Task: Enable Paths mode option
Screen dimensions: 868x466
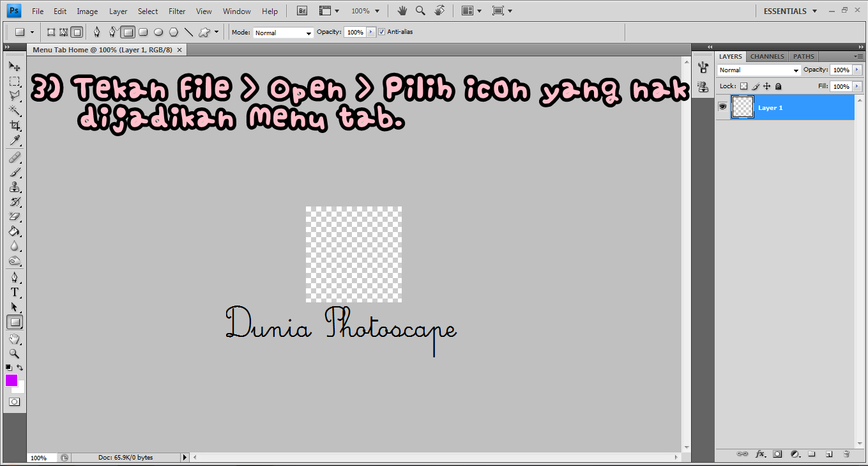Action: pos(63,32)
